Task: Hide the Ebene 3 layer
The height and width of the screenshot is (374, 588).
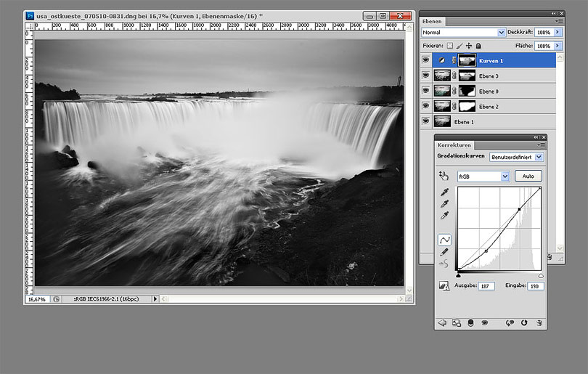Action: (x=425, y=76)
